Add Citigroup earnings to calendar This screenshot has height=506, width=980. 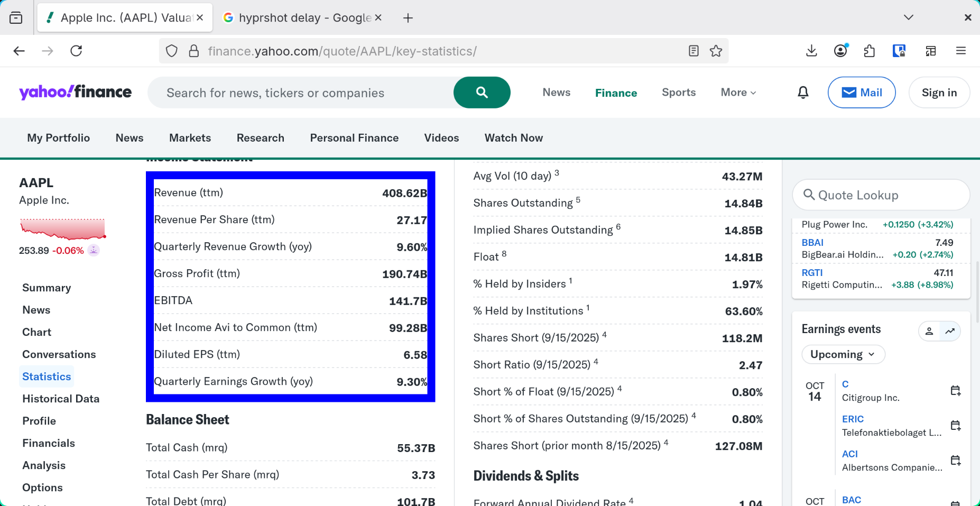point(955,391)
